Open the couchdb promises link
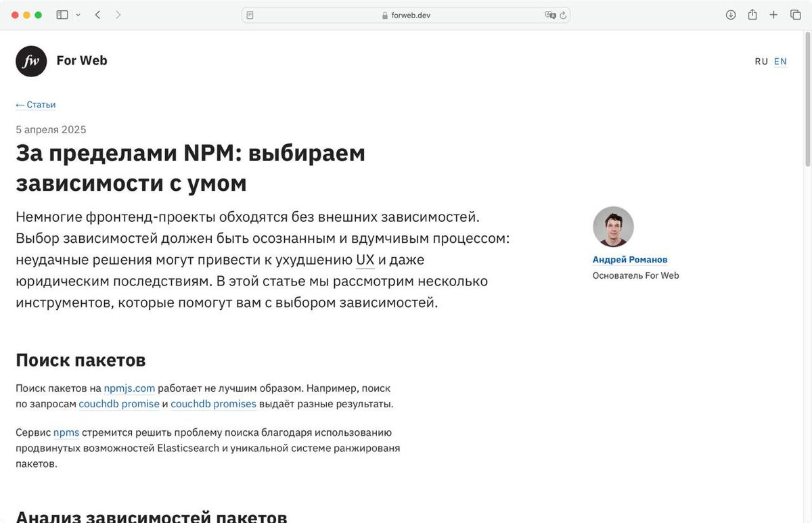812x523 pixels. tap(213, 404)
